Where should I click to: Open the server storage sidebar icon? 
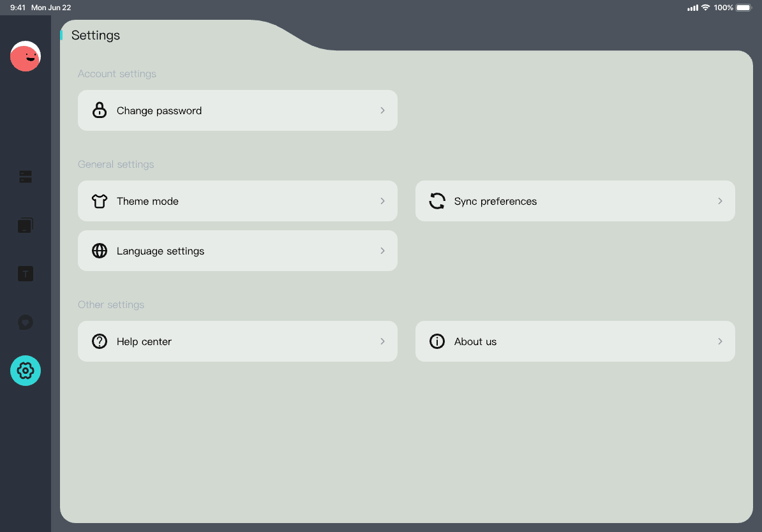pyautogui.click(x=26, y=177)
